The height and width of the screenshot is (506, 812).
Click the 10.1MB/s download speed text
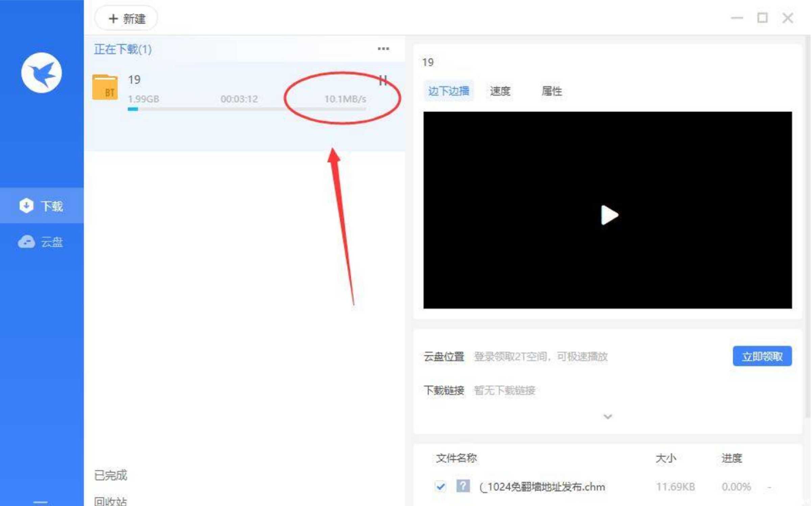tap(345, 99)
